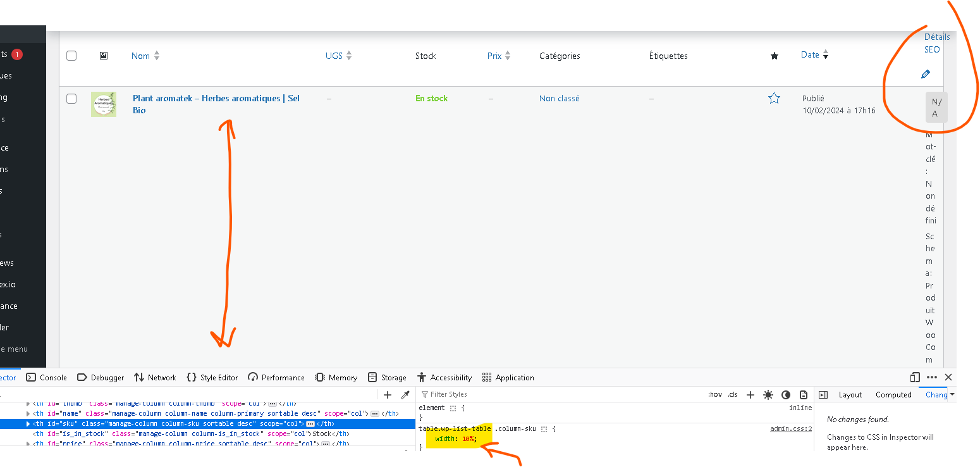Click the featured star column header
Screen dimensions: 980x467
[x=775, y=56]
